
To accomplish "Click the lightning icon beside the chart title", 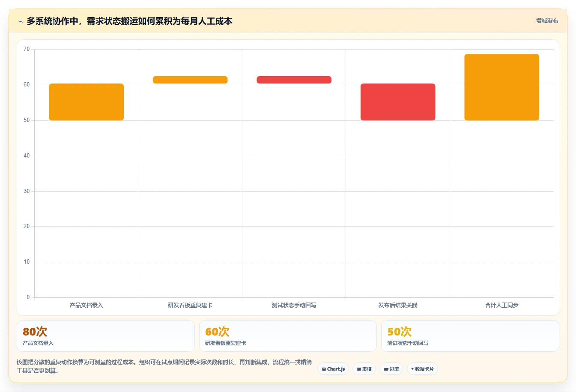I will tap(20, 21).
